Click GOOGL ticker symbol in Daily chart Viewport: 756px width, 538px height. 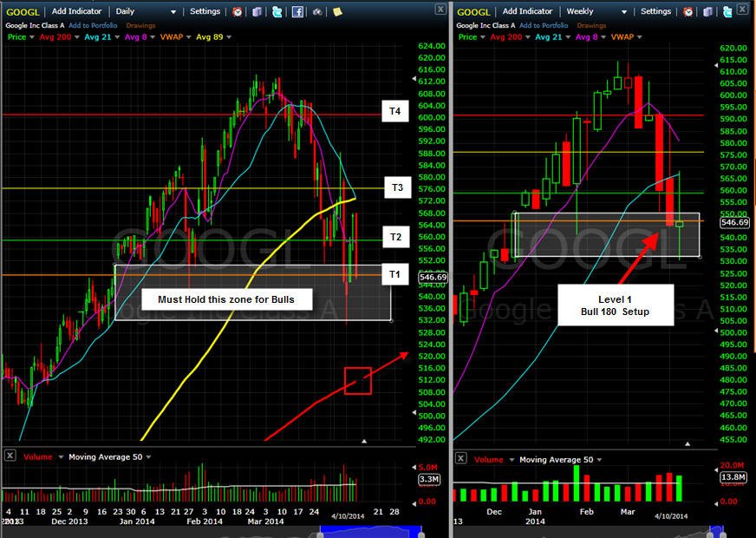click(x=23, y=12)
